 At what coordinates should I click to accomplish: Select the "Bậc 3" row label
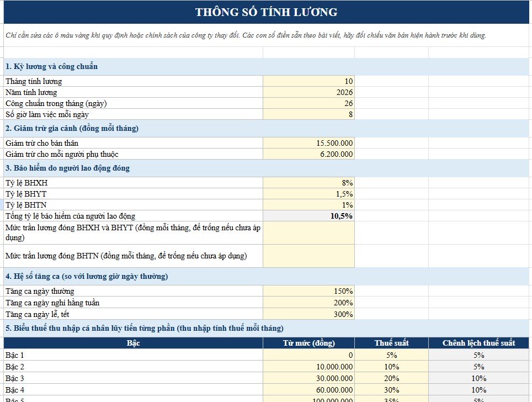[x=134, y=378]
